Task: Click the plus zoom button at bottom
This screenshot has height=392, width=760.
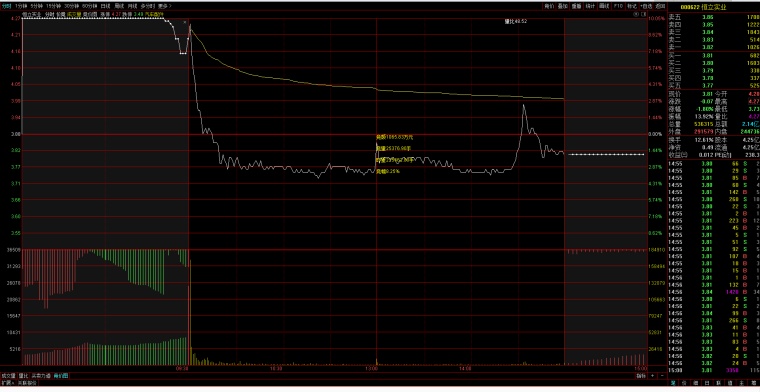Action: (x=653, y=376)
